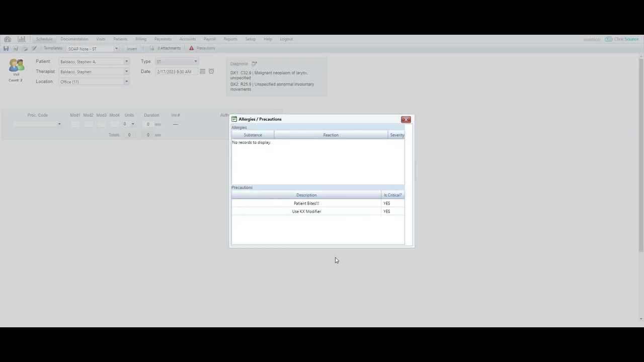Expand the Location dropdown

coord(126,81)
